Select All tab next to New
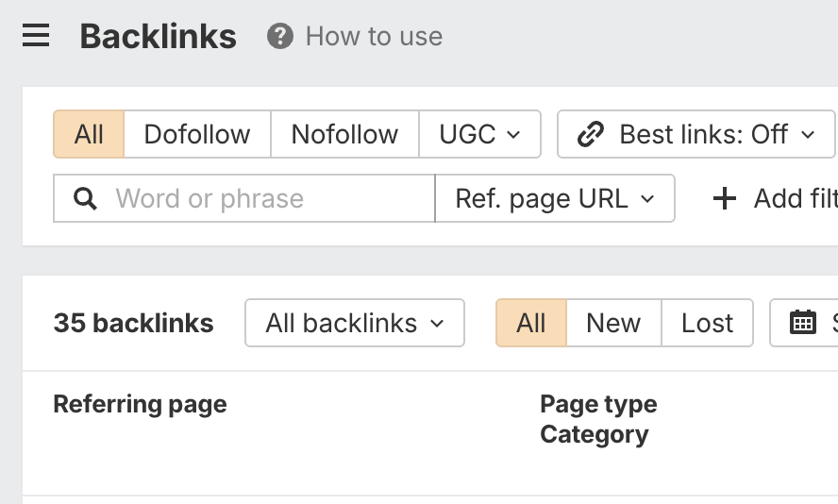Screen dimensions: 838x504 (x=531, y=323)
